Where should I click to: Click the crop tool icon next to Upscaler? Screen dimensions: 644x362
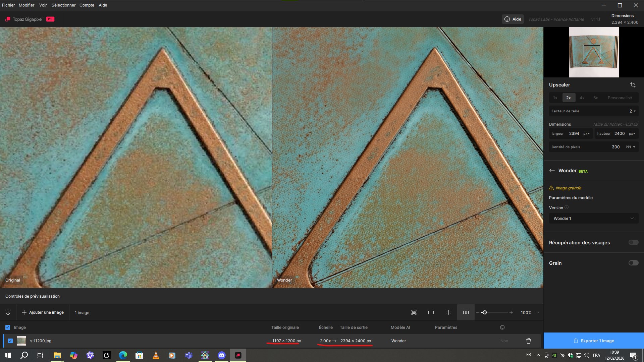pos(633,85)
